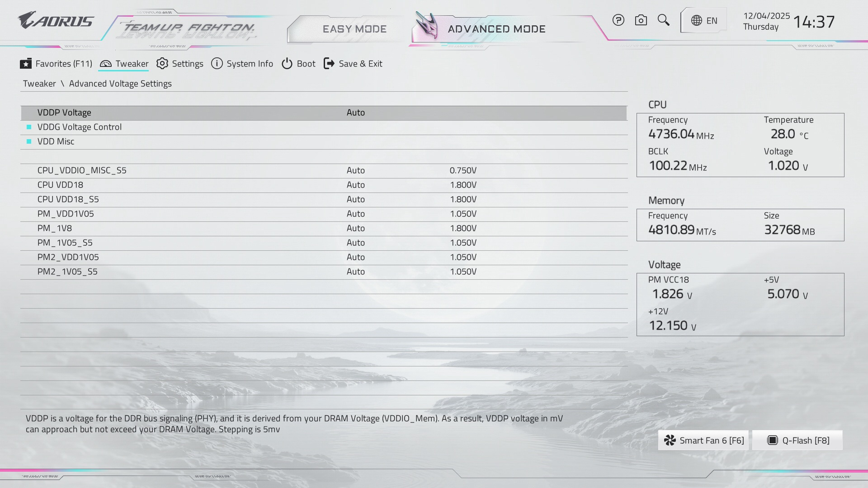The image size is (868, 488).
Task: Click the Smart Fan 6 fan icon
Action: [x=670, y=441]
